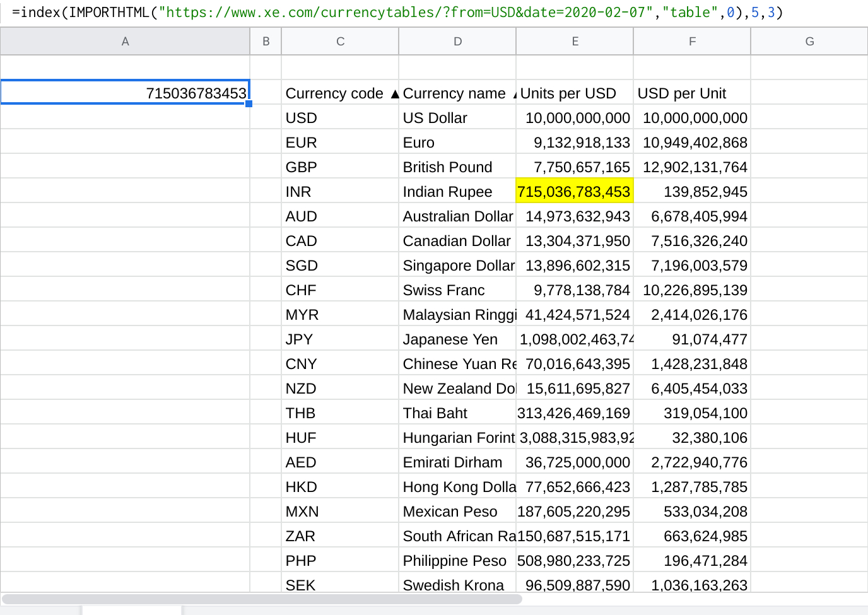Select the CHF currency code cell

[x=340, y=289]
